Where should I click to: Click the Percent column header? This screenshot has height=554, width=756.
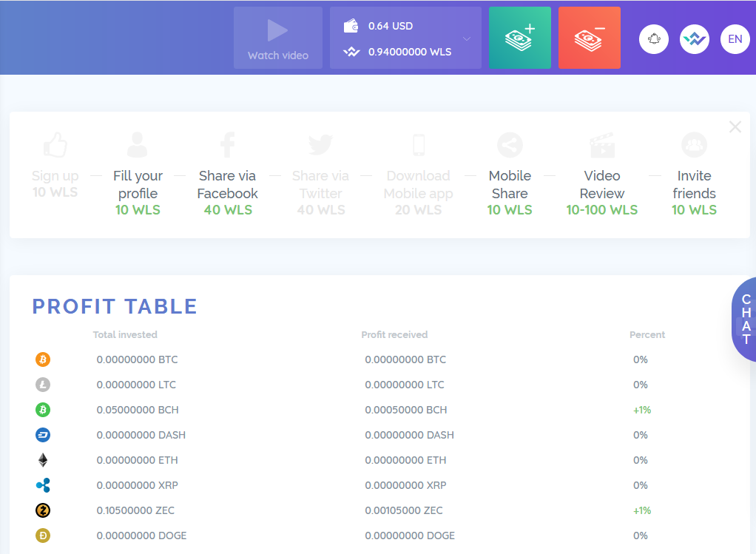point(647,334)
